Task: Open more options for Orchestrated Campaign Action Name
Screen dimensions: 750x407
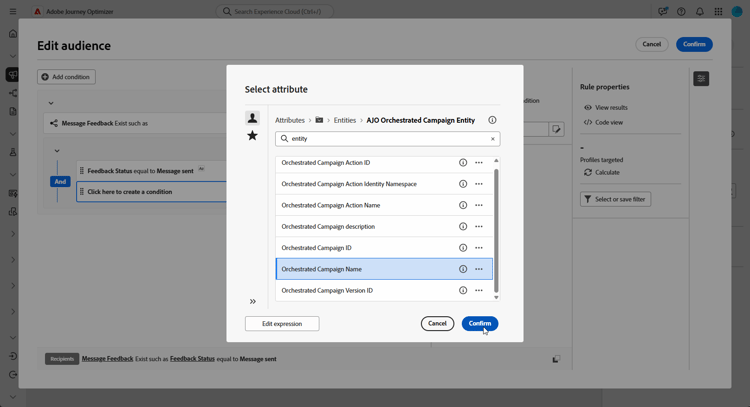Action: coord(479,205)
